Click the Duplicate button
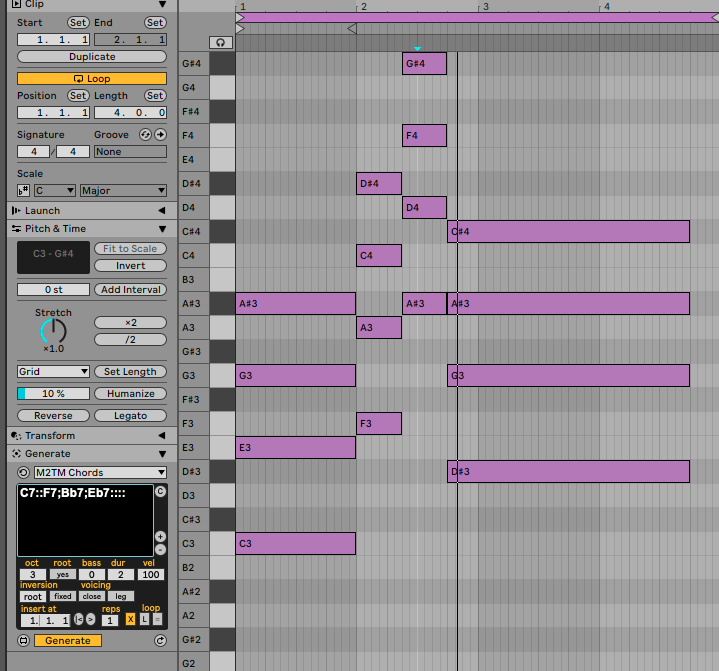This screenshot has height=671, width=719. (92, 57)
